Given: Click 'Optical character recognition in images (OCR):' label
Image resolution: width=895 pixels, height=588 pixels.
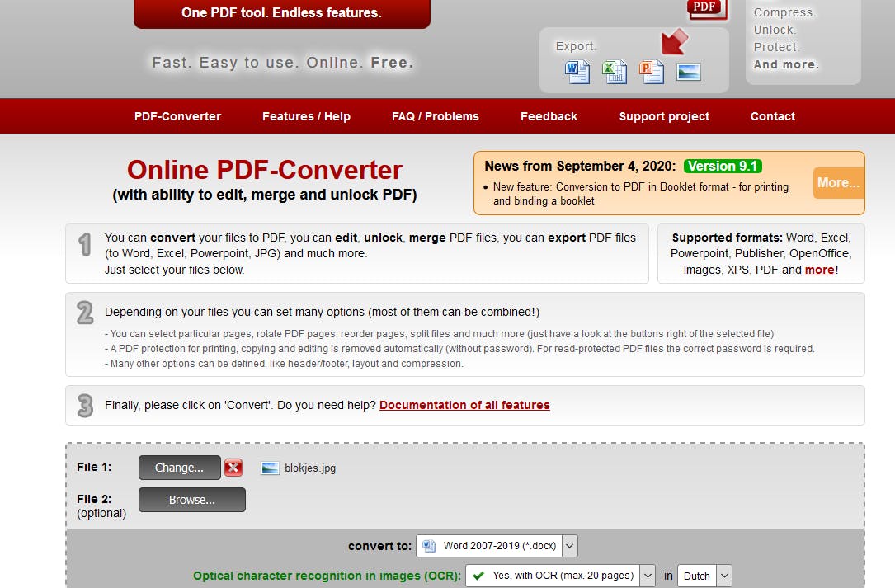Looking at the screenshot, I should (x=327, y=576).
